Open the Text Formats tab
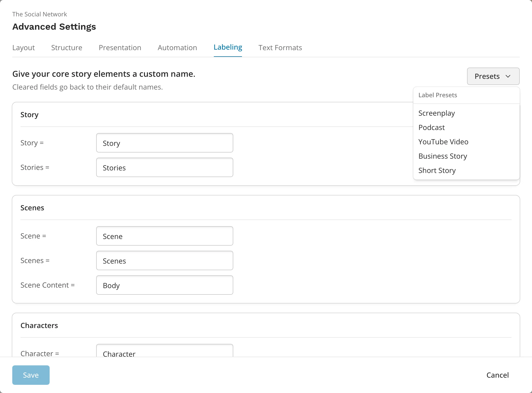 [x=280, y=48]
